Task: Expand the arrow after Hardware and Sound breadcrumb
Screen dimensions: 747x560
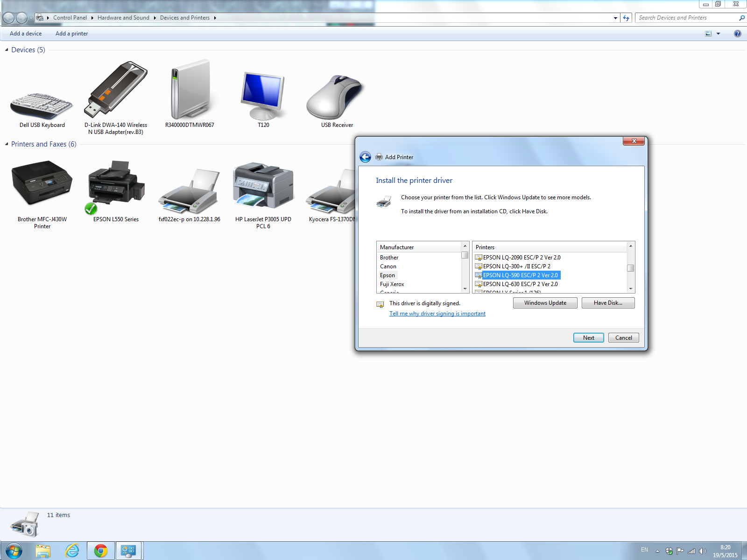Action: click(155, 18)
